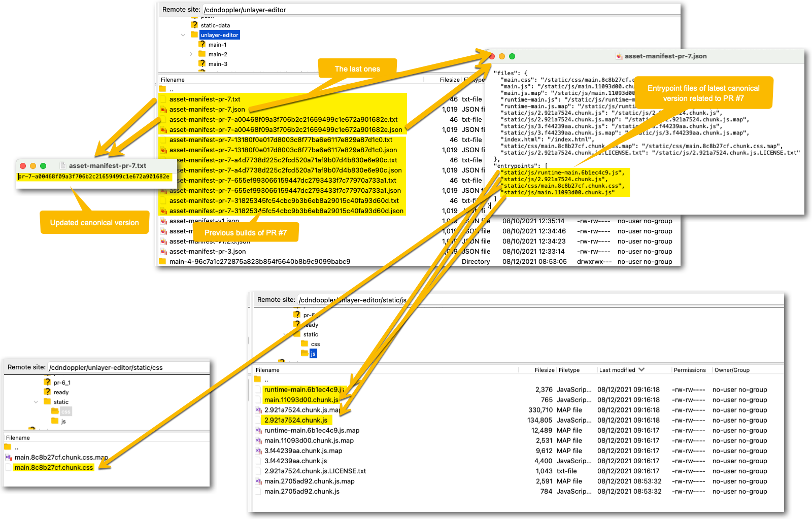The width and height of the screenshot is (812, 519).
Task: Click the main-2 folder icon
Action: tap(202, 54)
